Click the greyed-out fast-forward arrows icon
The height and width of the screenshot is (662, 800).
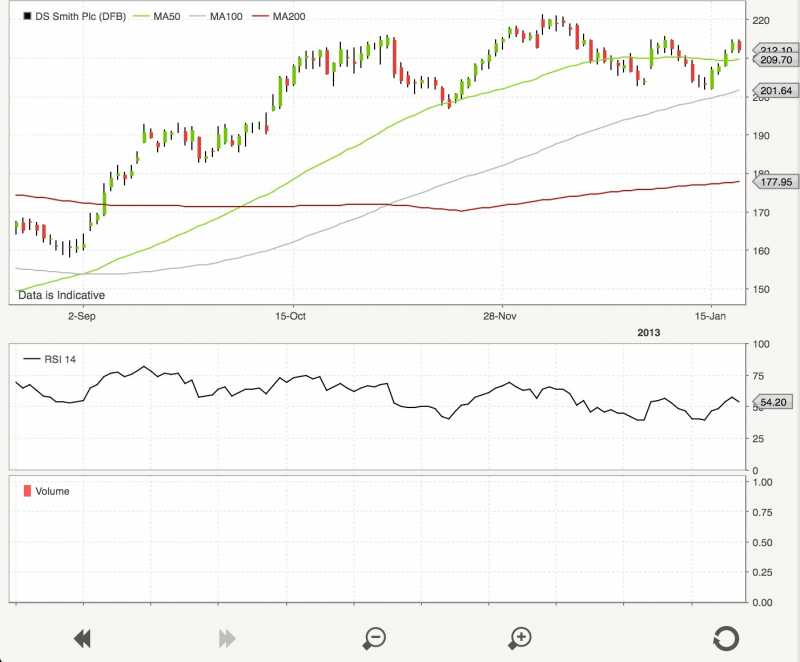(x=227, y=638)
